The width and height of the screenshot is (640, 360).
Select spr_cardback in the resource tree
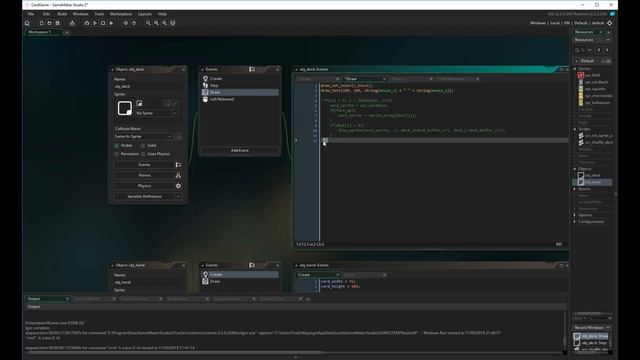tap(595, 82)
